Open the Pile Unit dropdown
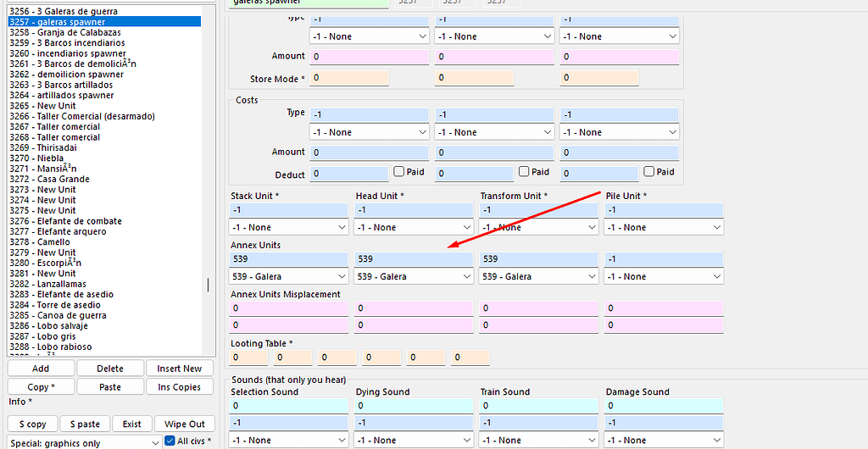Viewport: 868px width, 449px height. (x=663, y=227)
